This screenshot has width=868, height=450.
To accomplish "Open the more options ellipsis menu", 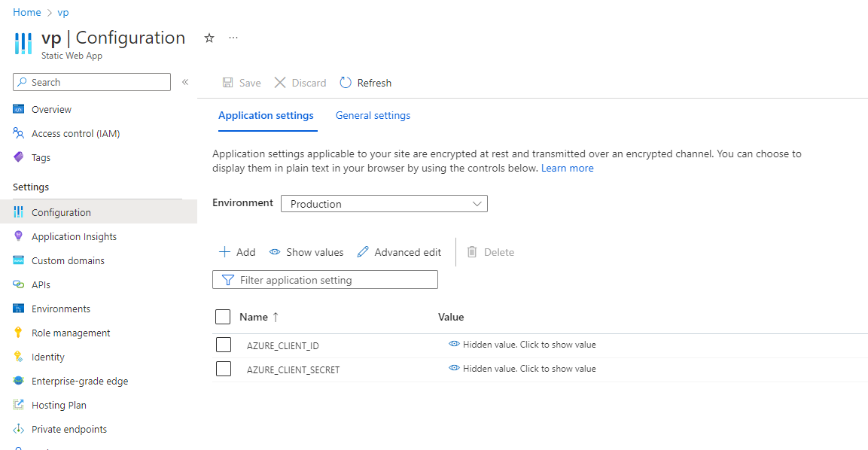I will click(x=233, y=38).
